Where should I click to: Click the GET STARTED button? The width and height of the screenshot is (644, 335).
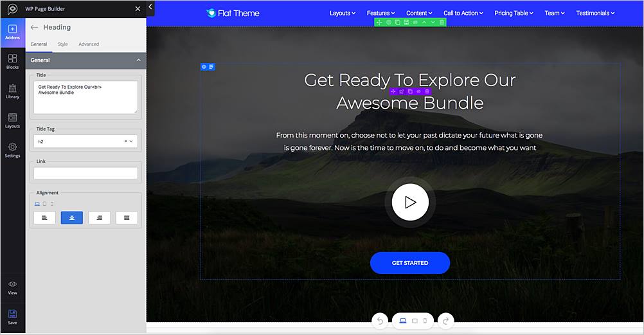tap(410, 263)
